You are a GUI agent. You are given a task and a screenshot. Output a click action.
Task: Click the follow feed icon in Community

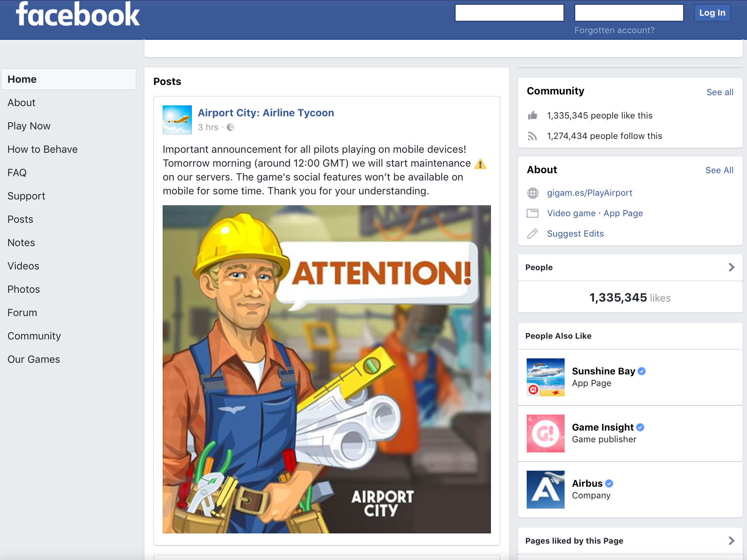point(533,136)
